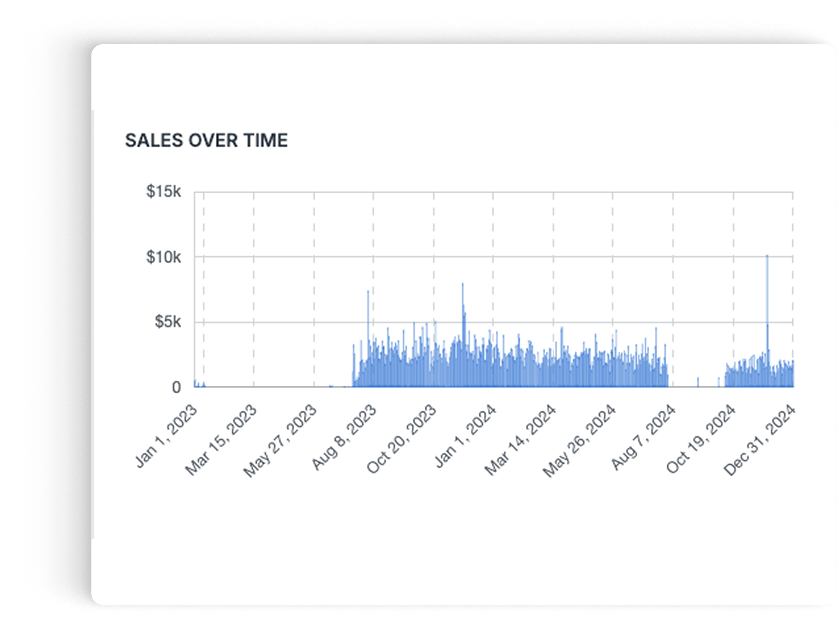
Task: Click the 0 y-axis label
Action: point(176,387)
